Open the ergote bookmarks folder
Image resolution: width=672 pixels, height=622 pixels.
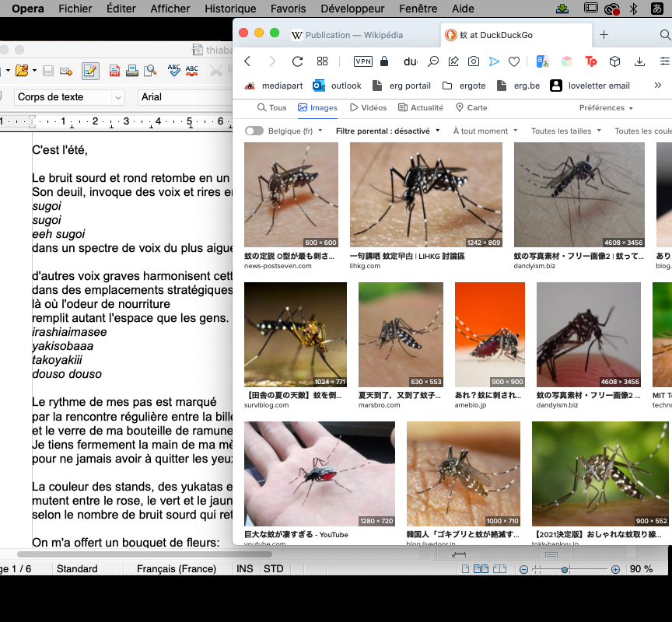pos(464,86)
